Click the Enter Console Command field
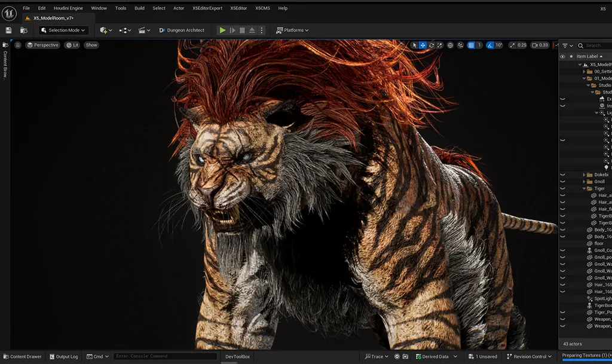Screen dimensions: 612x364 pyautogui.click(x=165, y=356)
